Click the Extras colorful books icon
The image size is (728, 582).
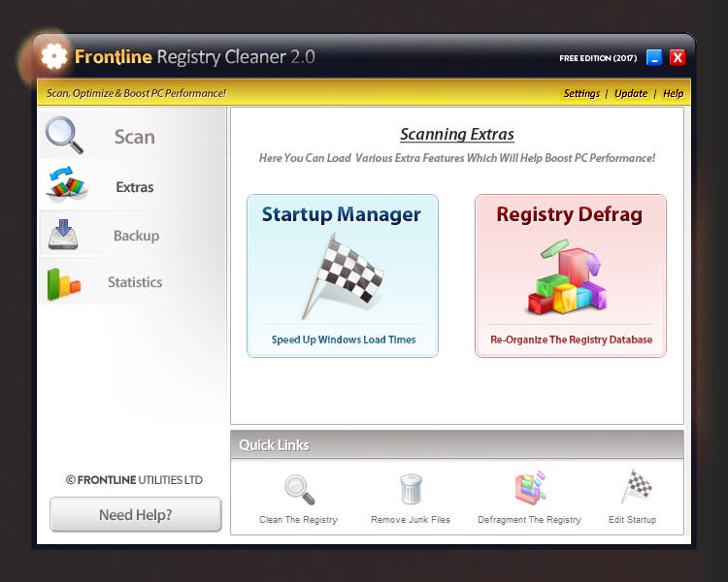coord(67,182)
